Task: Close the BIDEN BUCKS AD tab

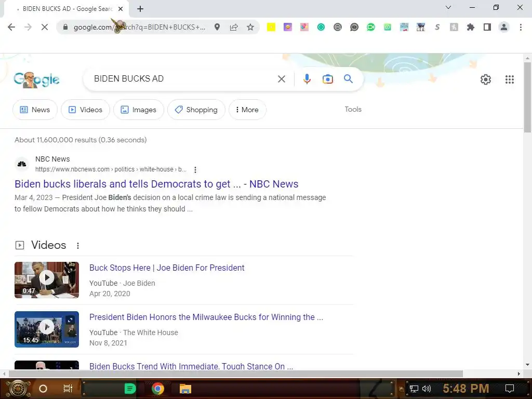Action: point(121,9)
